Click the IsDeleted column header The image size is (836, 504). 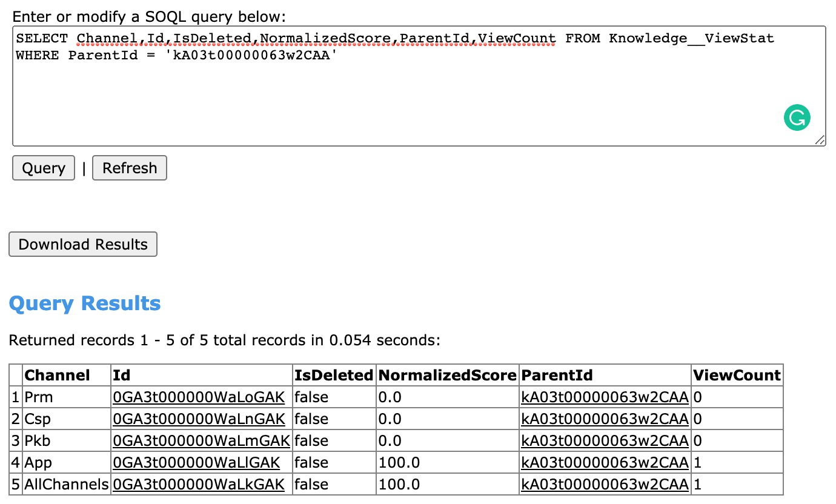click(x=334, y=375)
